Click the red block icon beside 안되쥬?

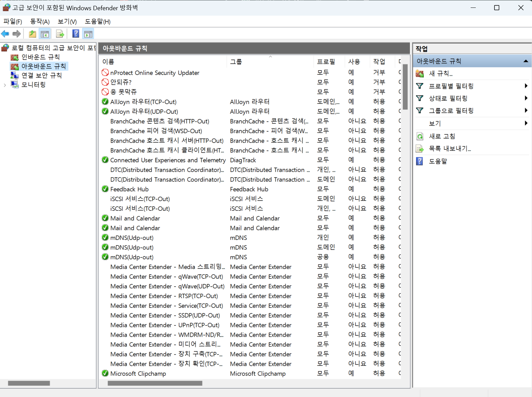(x=105, y=82)
